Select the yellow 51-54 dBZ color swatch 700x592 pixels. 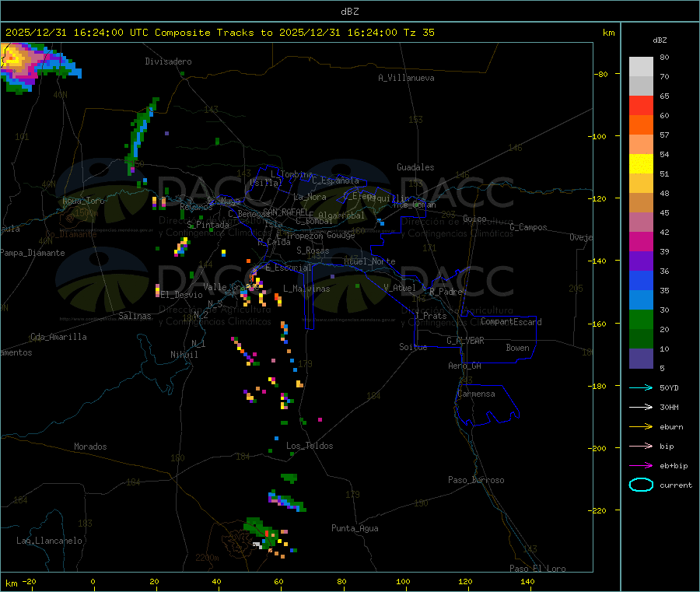[x=641, y=164]
